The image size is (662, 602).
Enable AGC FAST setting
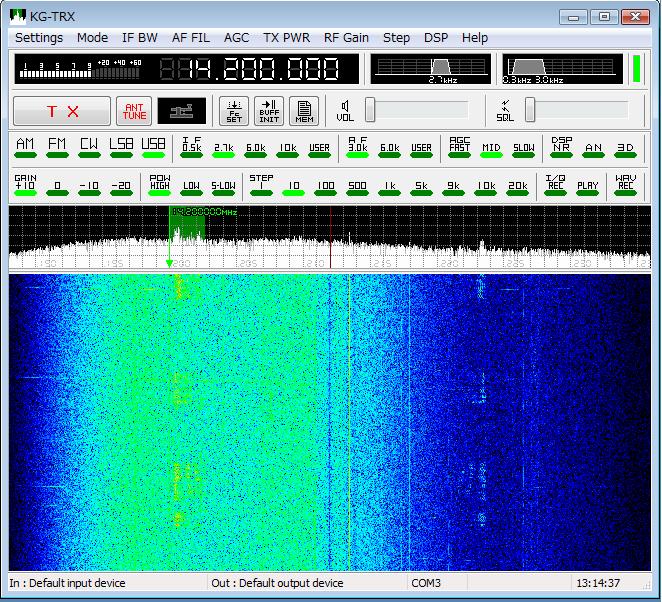point(459,147)
